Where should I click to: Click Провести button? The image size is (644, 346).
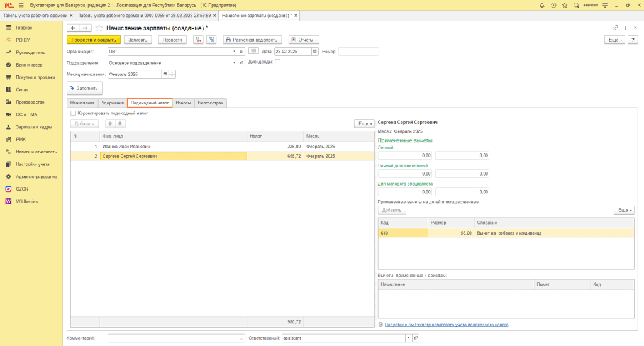[172, 40]
